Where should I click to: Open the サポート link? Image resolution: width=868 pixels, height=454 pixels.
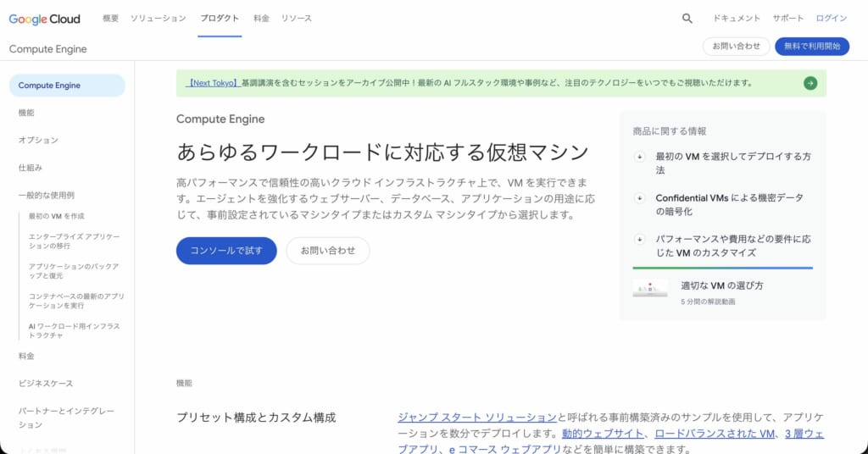pos(788,19)
